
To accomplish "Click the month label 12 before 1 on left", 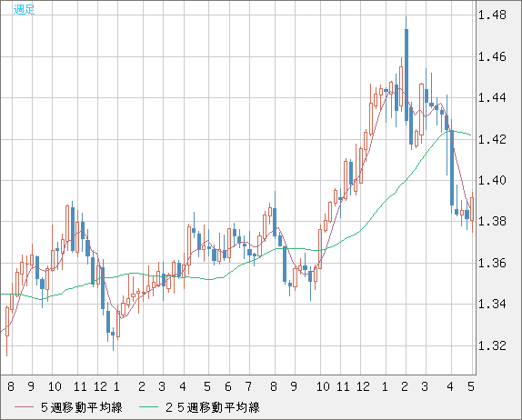I will point(100,386).
